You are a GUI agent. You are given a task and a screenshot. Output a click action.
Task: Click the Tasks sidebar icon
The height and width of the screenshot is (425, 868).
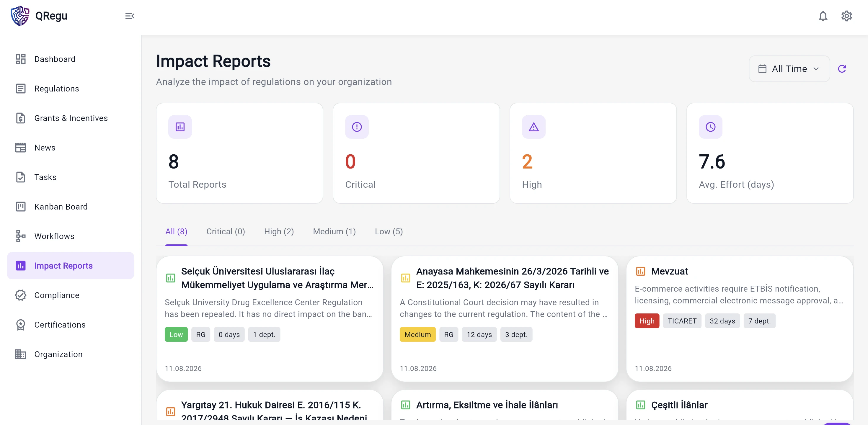coord(21,177)
